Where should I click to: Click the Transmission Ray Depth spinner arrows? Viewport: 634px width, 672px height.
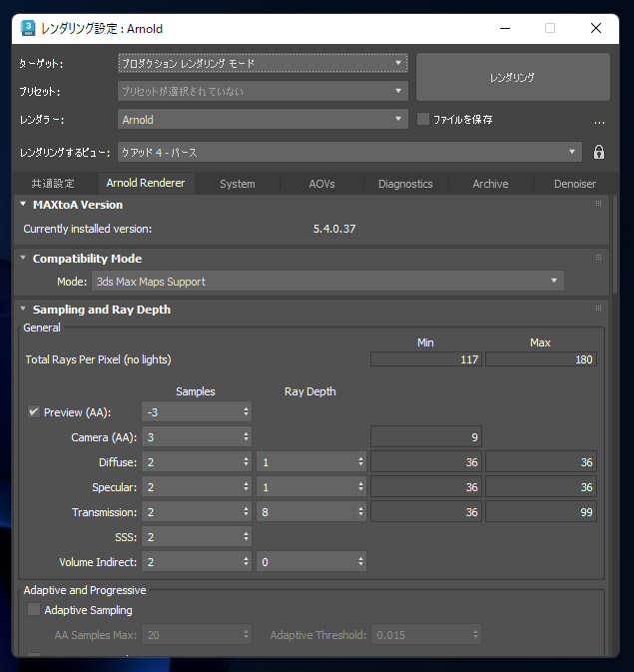point(360,512)
